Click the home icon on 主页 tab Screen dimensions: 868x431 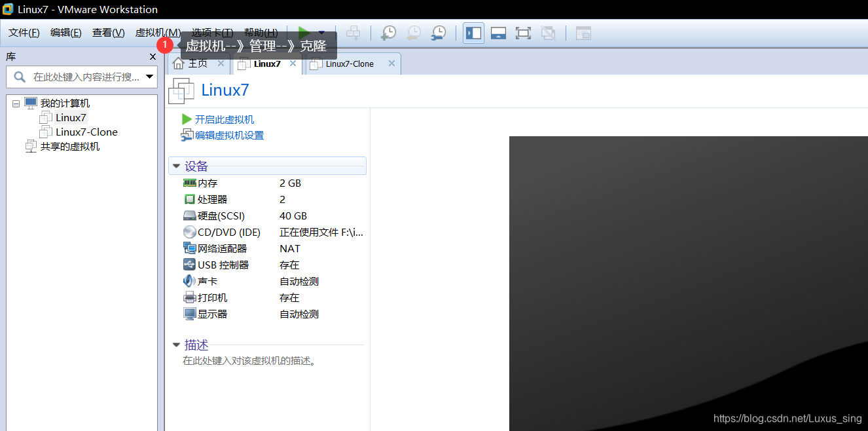(x=178, y=64)
